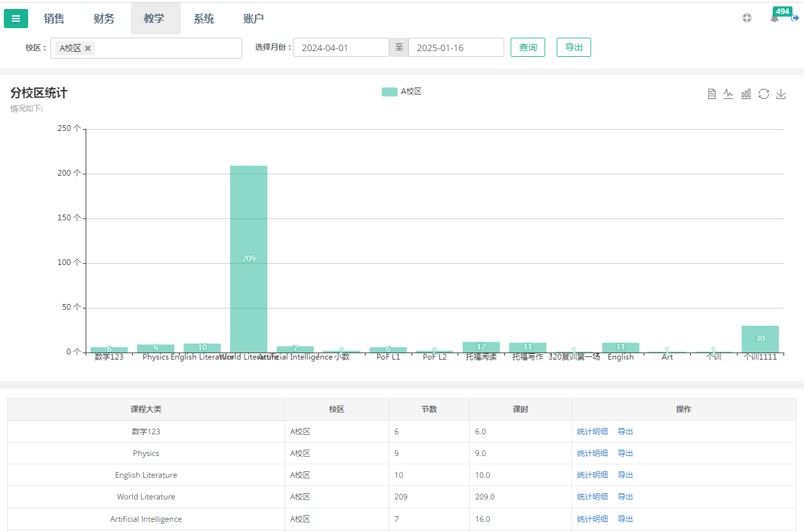This screenshot has width=804, height=532.
Task: Click the 查询 button
Action: pos(528,47)
